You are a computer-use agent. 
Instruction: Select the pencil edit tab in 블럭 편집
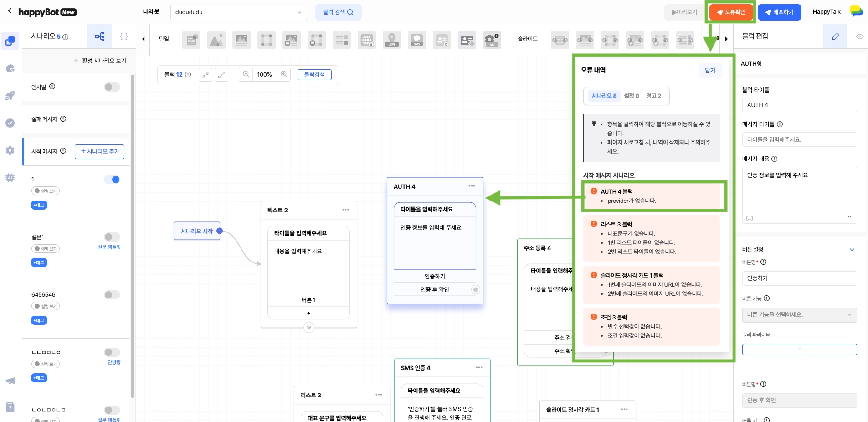click(x=835, y=36)
